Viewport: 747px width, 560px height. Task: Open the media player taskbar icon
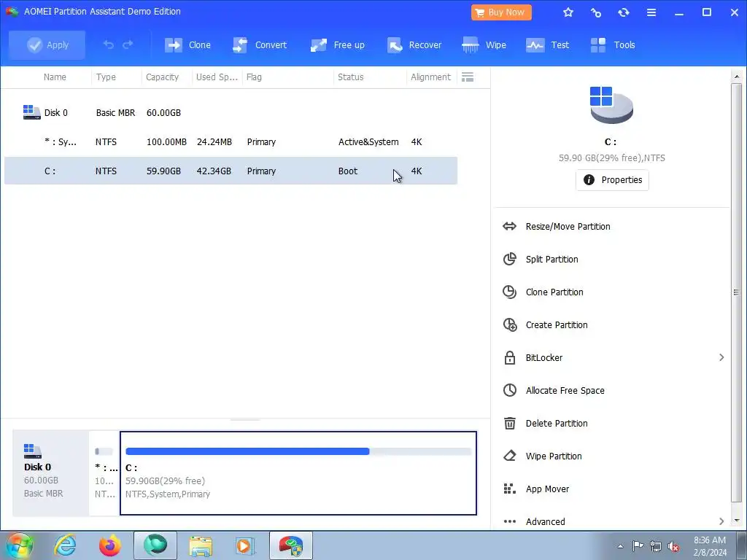pyautogui.click(x=245, y=545)
